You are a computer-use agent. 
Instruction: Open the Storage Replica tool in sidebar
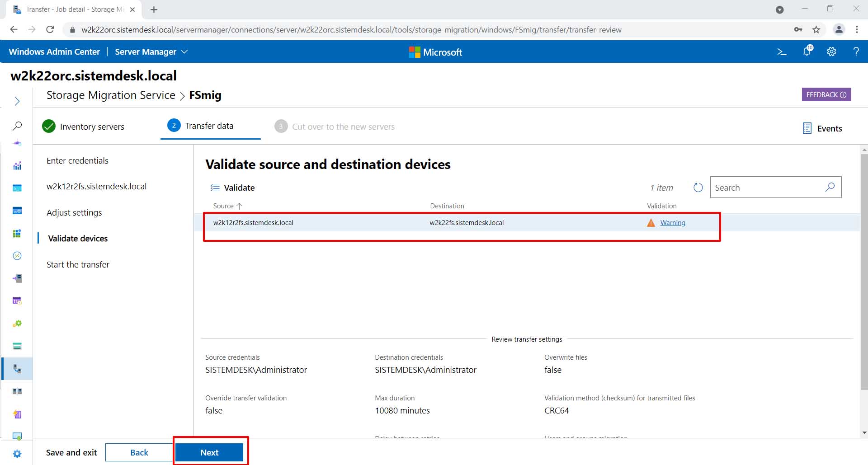pos(17,391)
